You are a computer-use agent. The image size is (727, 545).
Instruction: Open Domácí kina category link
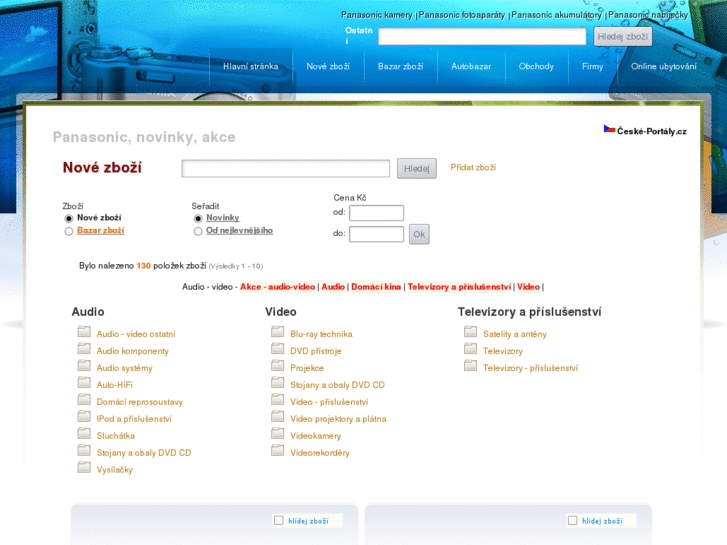tap(376, 287)
